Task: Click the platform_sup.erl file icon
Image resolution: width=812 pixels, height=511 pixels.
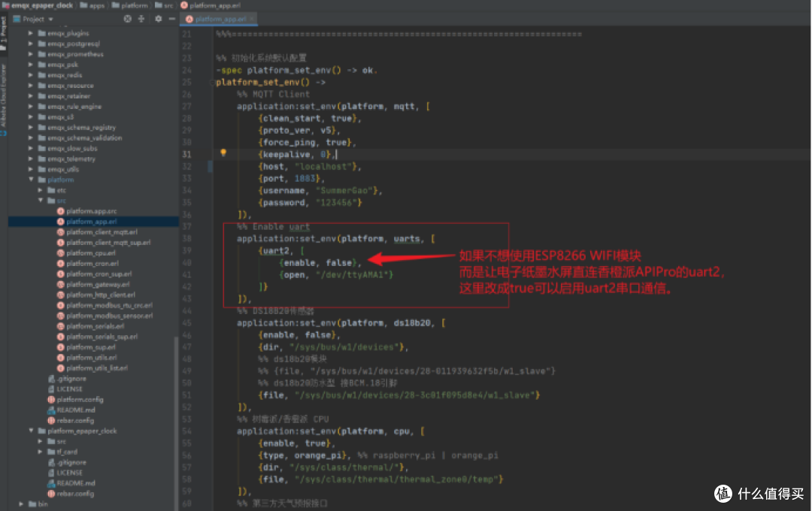Action: 61,347
